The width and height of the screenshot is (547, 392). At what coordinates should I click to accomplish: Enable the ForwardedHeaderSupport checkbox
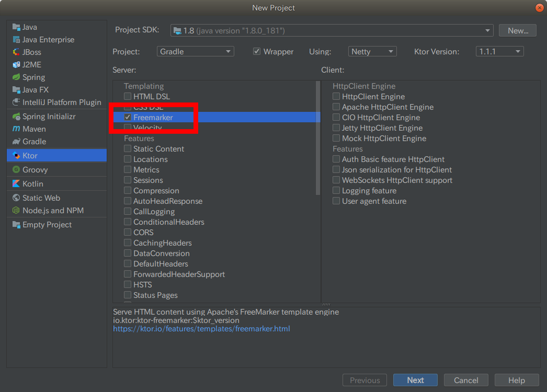(128, 274)
